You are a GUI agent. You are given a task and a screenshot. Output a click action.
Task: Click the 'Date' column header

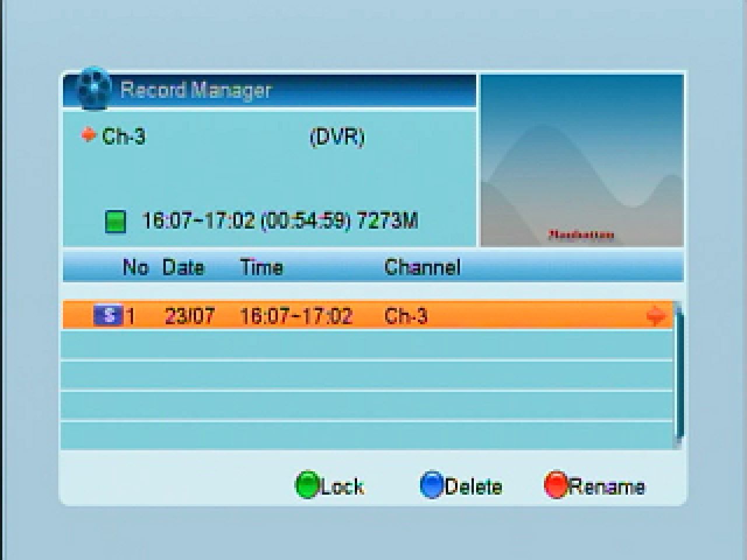click(183, 267)
